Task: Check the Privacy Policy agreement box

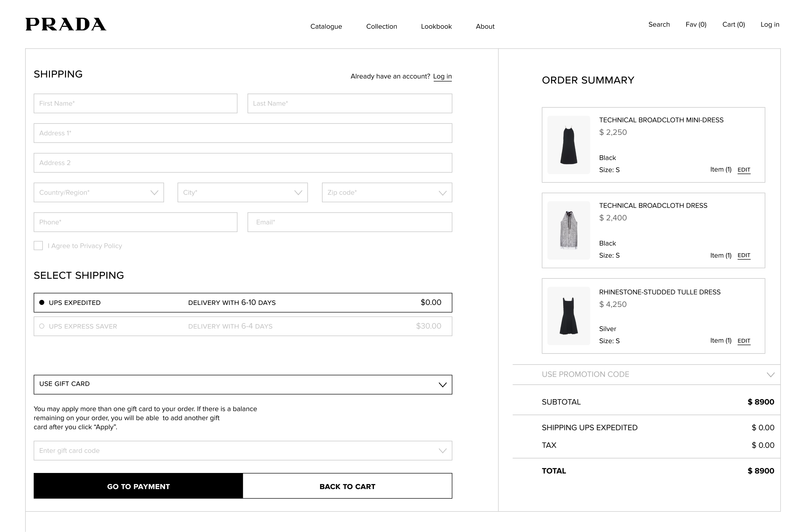Action: pyautogui.click(x=38, y=246)
